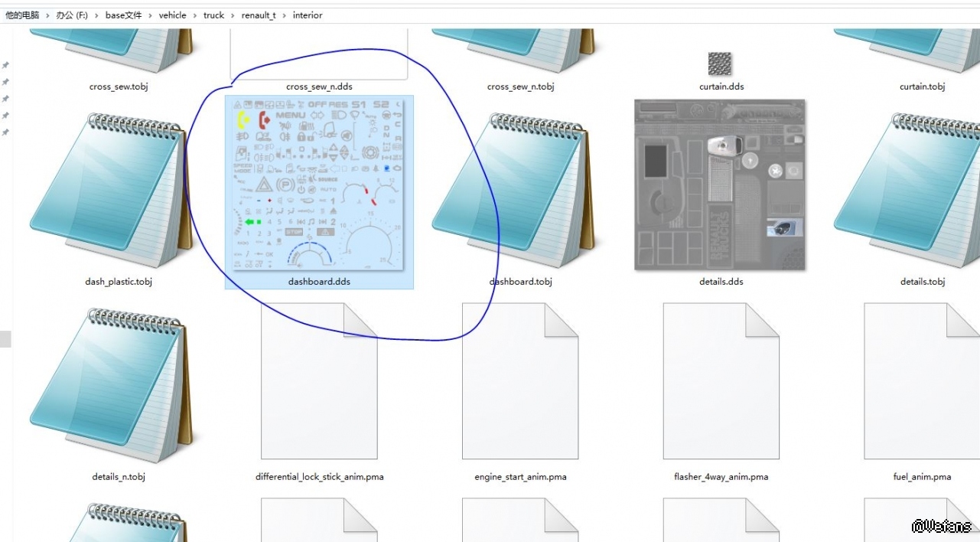The width and height of the screenshot is (980, 542).
Task: Go to truck folder breadcrumb
Action: pyautogui.click(x=214, y=15)
